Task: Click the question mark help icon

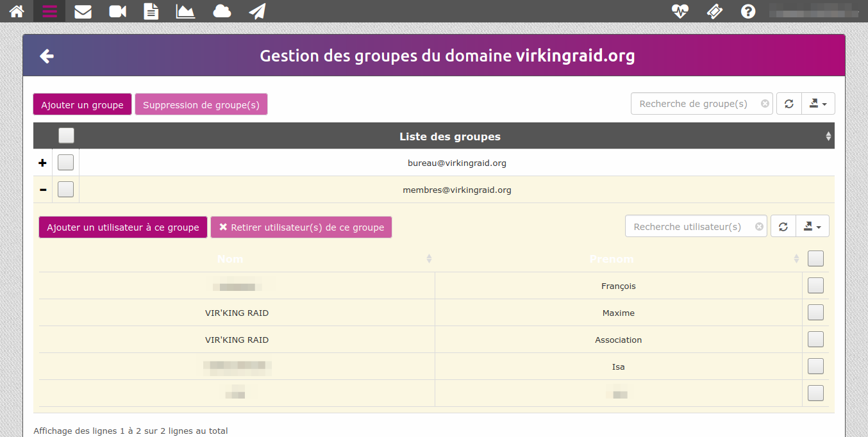Action: click(747, 11)
